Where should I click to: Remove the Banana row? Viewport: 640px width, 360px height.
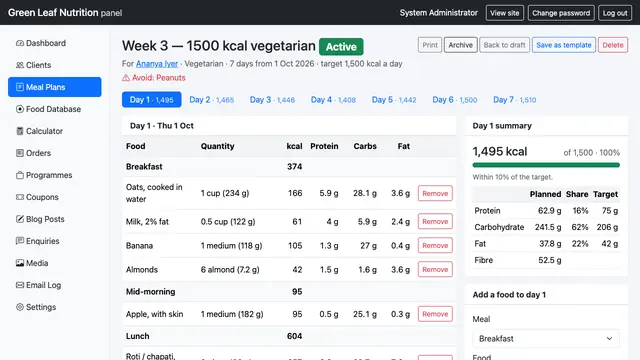point(435,246)
